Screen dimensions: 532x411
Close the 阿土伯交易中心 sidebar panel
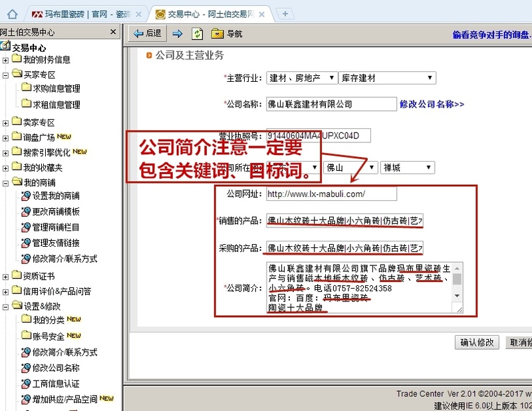point(113,32)
